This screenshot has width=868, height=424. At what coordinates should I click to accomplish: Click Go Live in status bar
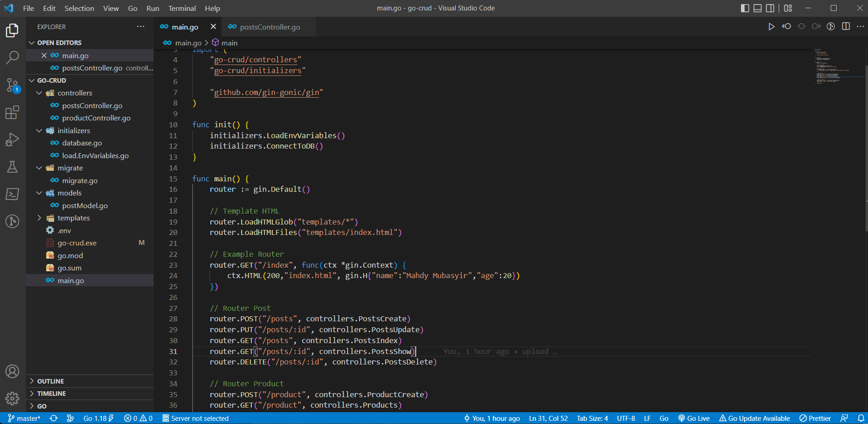[x=694, y=418]
